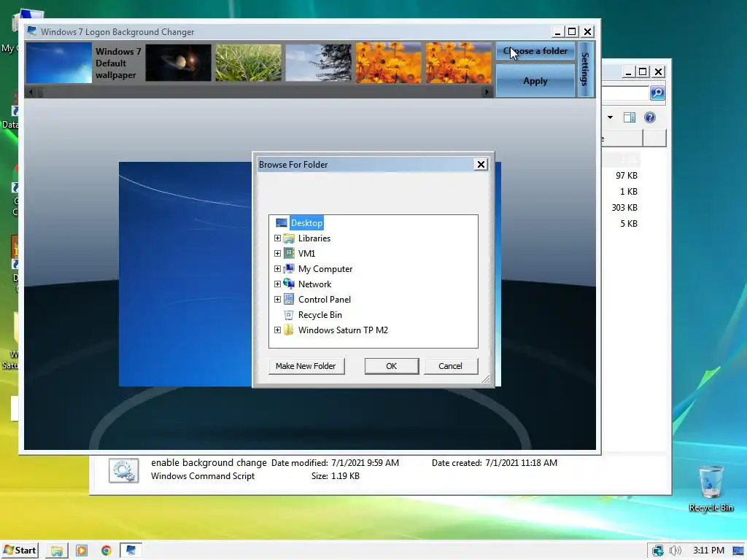Click the enable background change script icon
This screenshot has width=747, height=560.
click(x=124, y=470)
